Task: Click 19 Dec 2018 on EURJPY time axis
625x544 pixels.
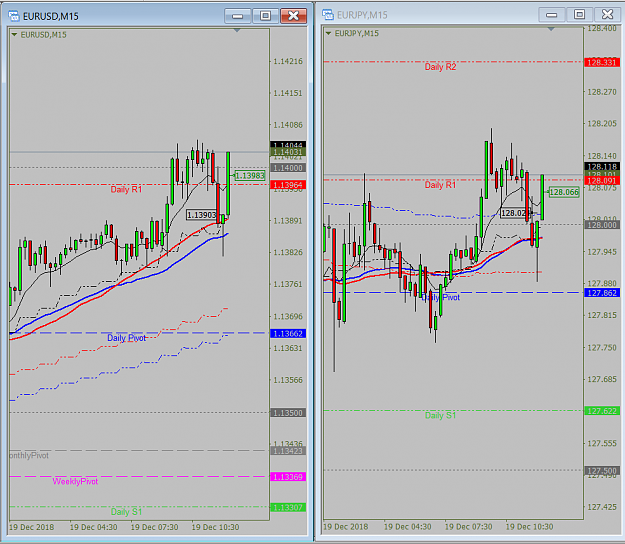Action: coord(346,527)
